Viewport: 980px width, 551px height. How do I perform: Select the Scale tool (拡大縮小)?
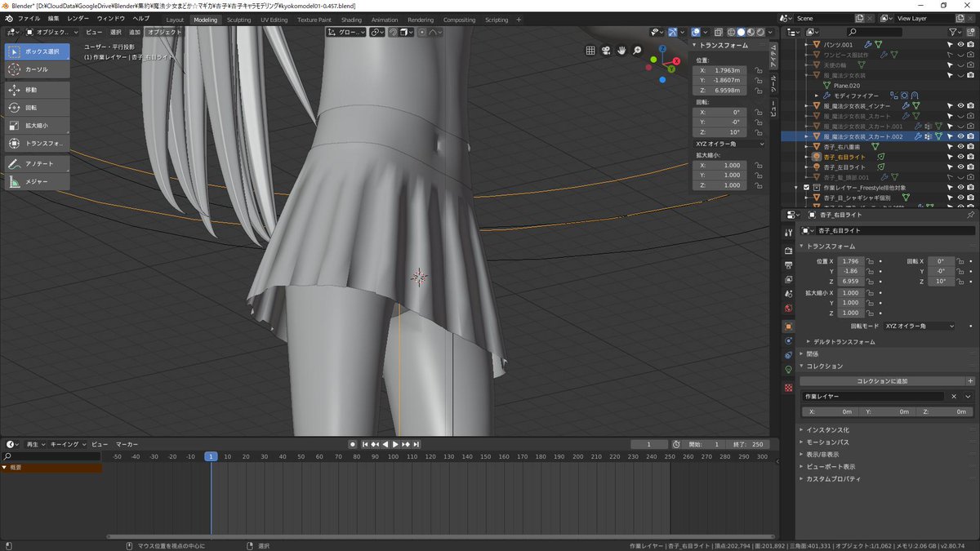coord(38,126)
